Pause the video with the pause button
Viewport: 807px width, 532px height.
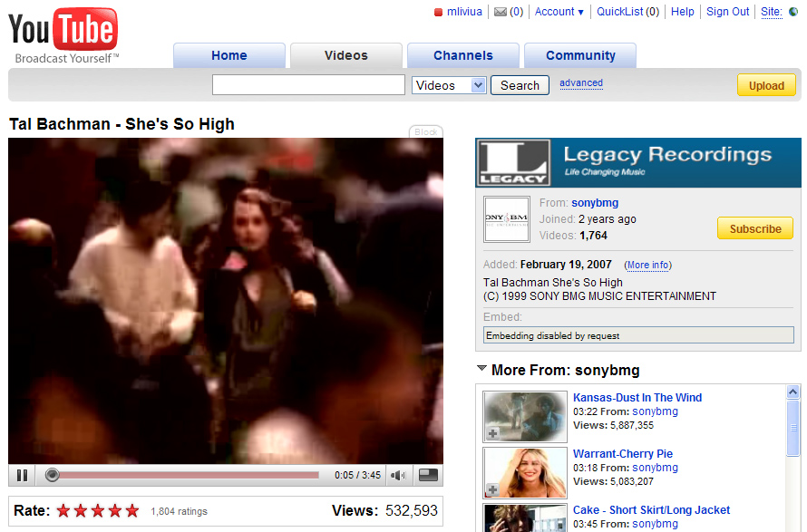(x=22, y=475)
